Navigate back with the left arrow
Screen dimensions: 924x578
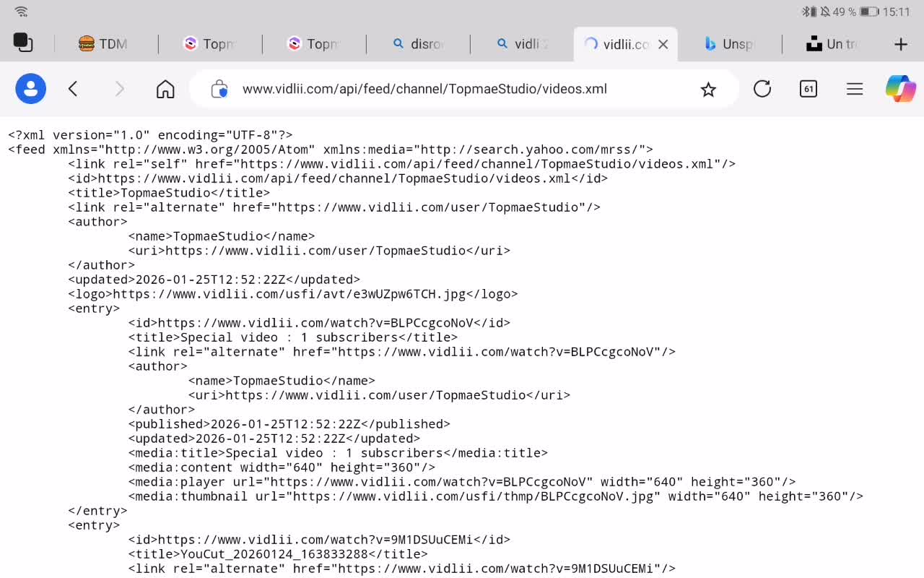point(73,89)
